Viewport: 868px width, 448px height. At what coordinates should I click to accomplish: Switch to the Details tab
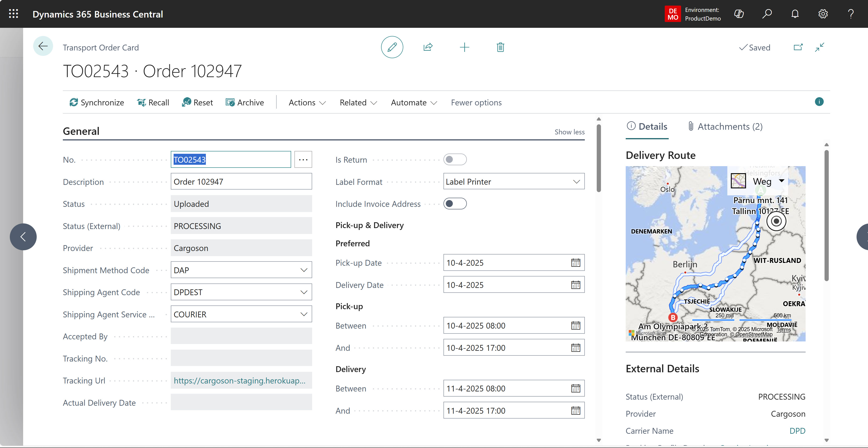647,127
